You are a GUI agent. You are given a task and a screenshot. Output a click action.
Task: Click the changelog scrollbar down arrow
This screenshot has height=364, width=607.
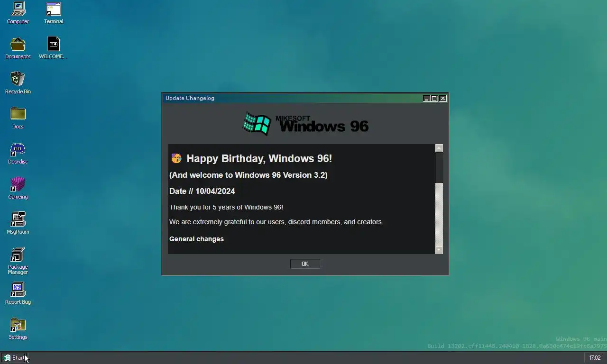tap(439, 250)
